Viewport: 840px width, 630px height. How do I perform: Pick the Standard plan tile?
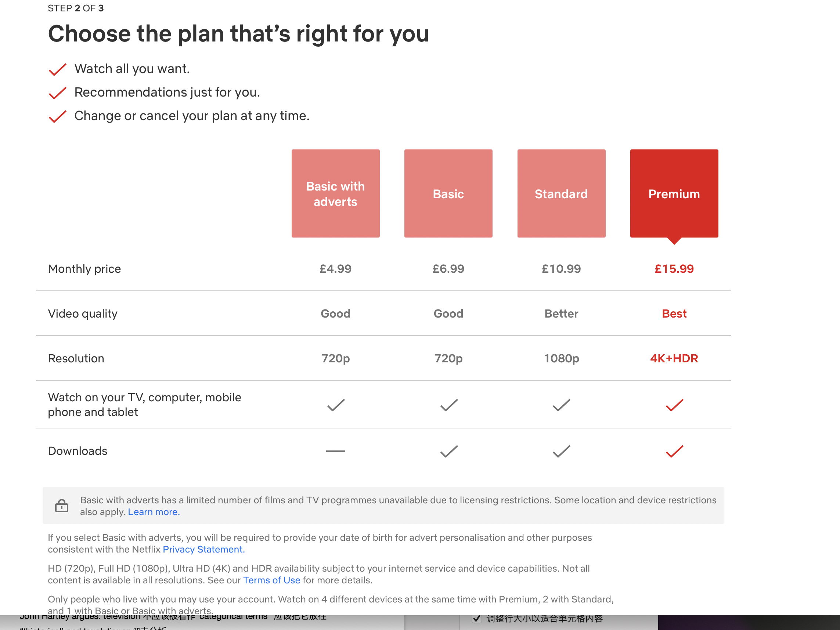[x=561, y=193]
